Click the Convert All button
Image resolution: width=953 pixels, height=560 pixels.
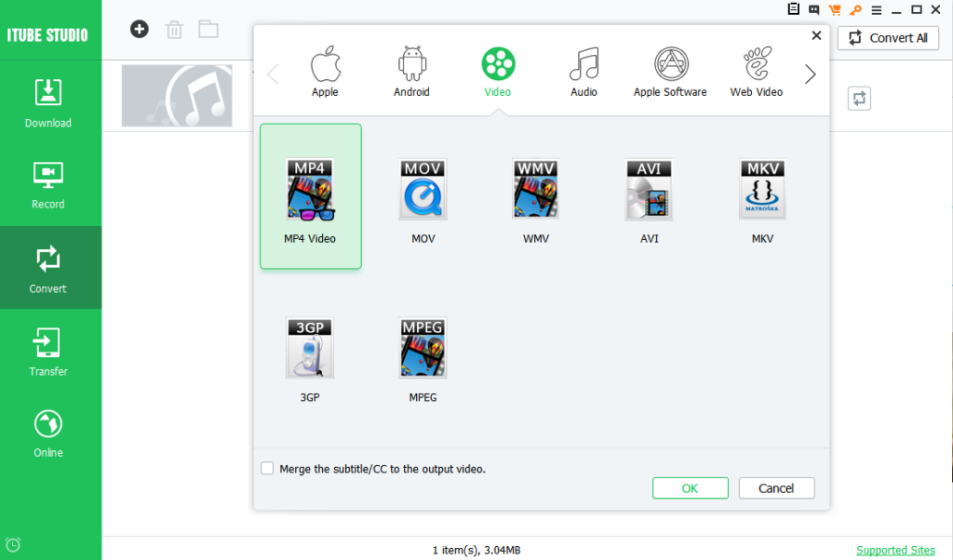point(888,37)
